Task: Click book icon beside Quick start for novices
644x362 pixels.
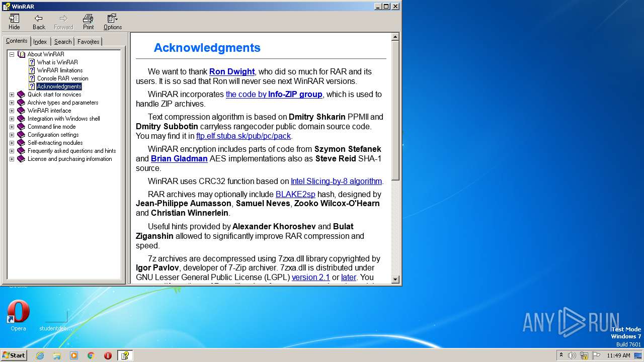Action: pos(21,95)
